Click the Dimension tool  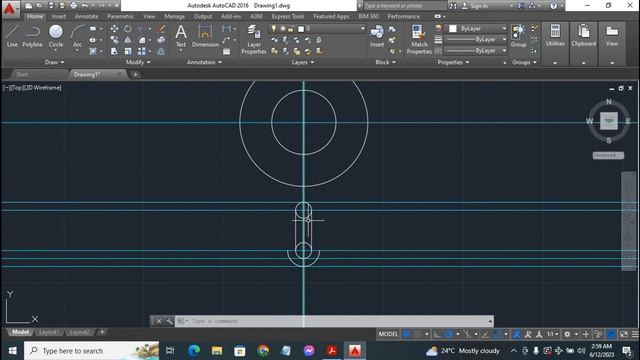[x=205, y=36]
